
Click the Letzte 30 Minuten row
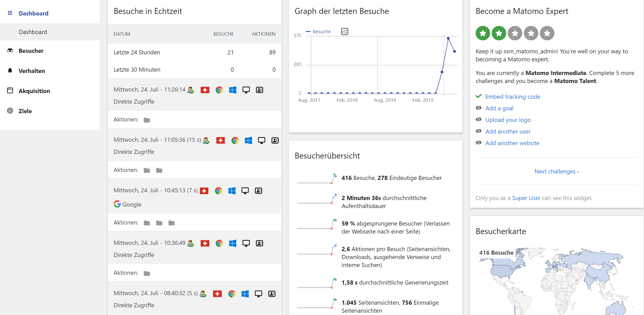(195, 70)
